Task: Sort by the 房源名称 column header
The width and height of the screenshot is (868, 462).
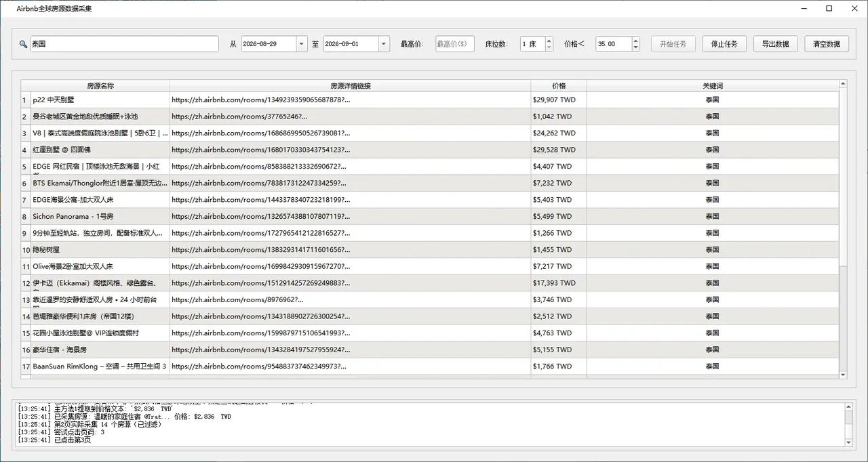Action: coord(100,86)
